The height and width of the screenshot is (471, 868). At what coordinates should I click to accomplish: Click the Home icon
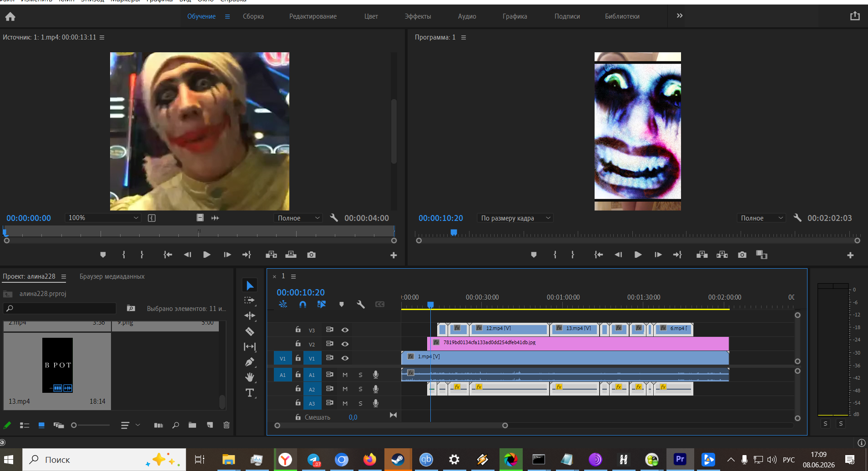pyautogui.click(x=10, y=17)
